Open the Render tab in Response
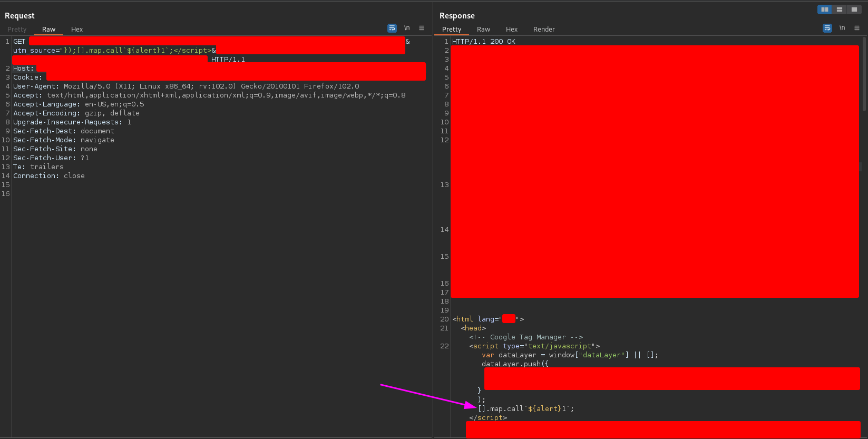Screen dimensions: 868x439 coord(544,30)
